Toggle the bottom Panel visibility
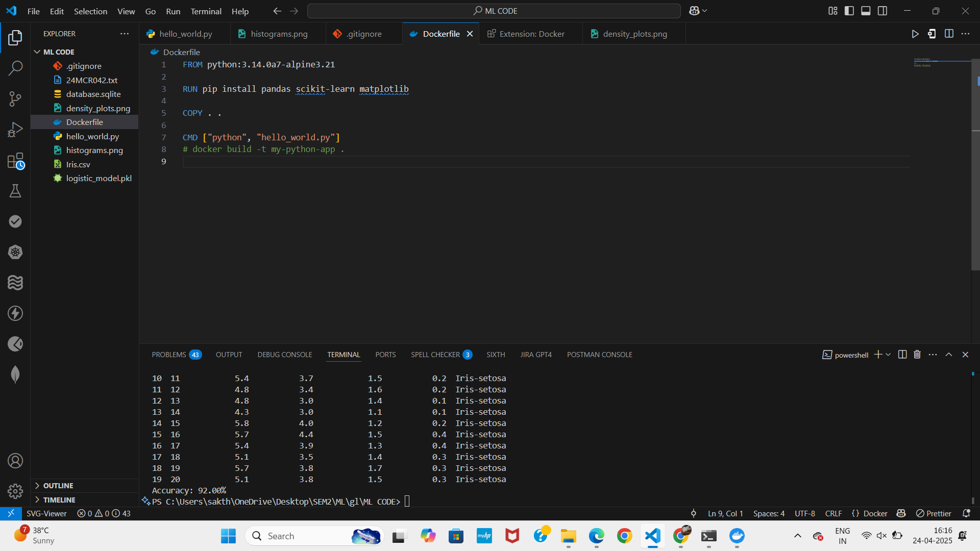Screen dimensions: 980x551 (x=866, y=11)
